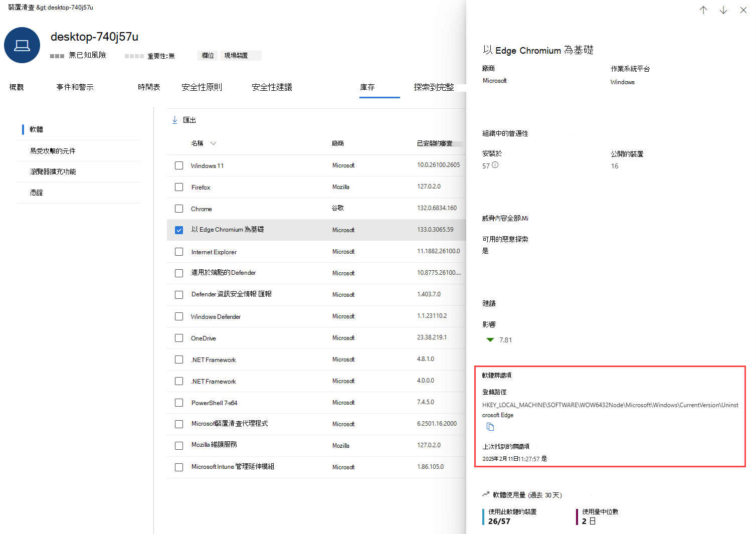Click the 谷歌 vendor cell
756x534 pixels.
pos(338,208)
